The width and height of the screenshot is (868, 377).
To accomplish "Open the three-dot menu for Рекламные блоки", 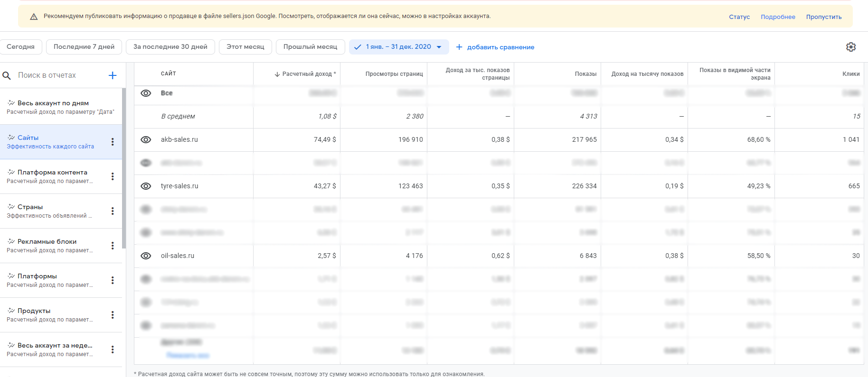I will tap(113, 246).
